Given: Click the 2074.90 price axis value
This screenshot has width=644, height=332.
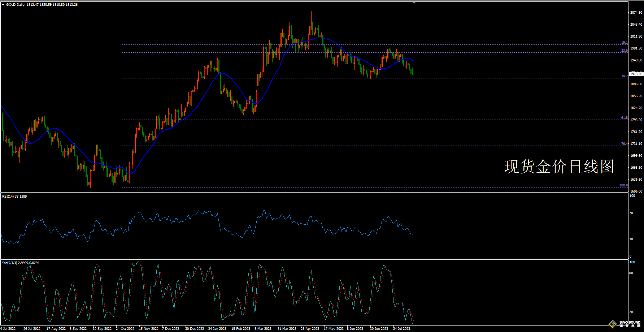Looking at the screenshot, I should pos(636,13).
